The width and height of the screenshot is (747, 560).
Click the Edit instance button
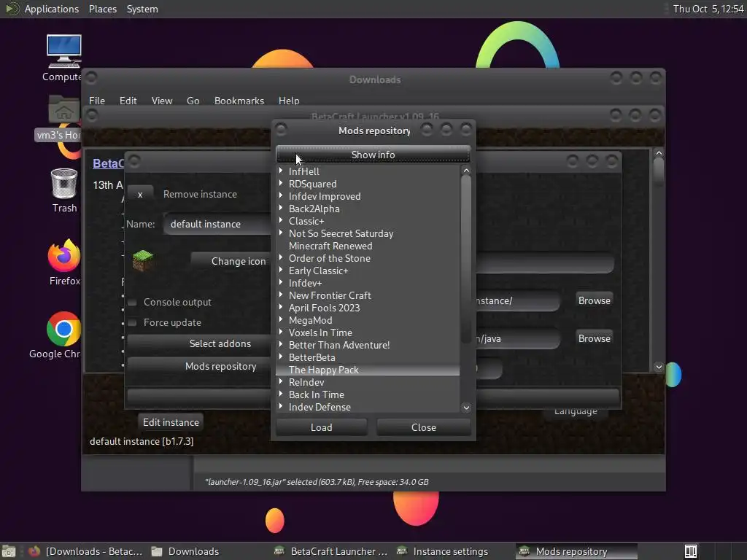(171, 422)
